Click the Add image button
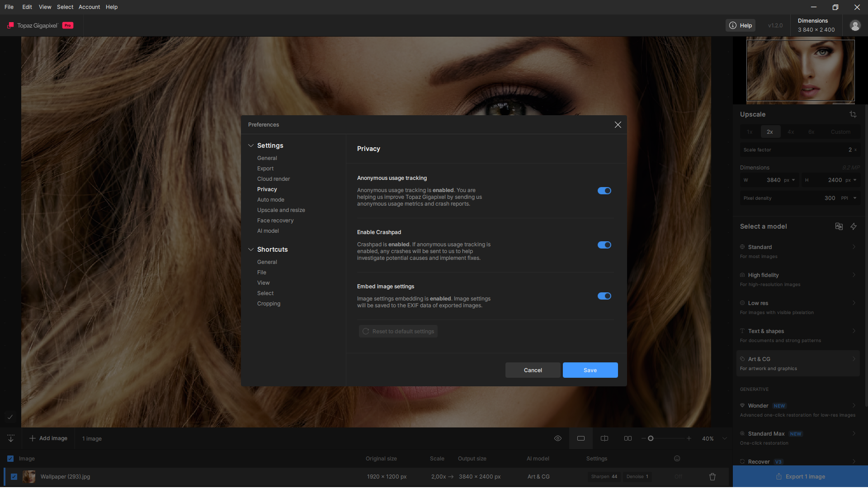The width and height of the screenshot is (868, 488). pos(48,438)
